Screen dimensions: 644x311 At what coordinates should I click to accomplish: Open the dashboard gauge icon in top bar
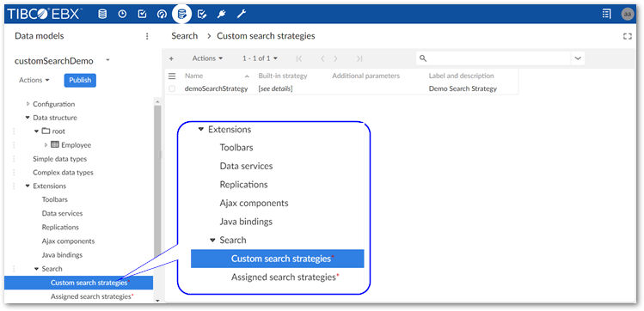pos(162,15)
